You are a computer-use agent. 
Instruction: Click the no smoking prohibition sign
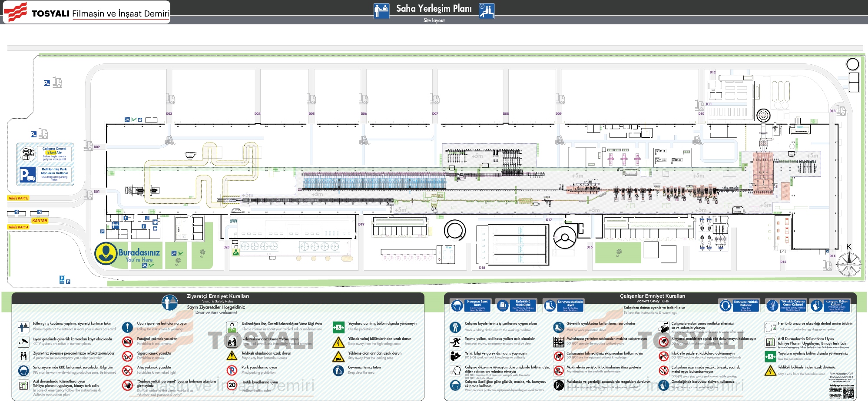pos(127,356)
